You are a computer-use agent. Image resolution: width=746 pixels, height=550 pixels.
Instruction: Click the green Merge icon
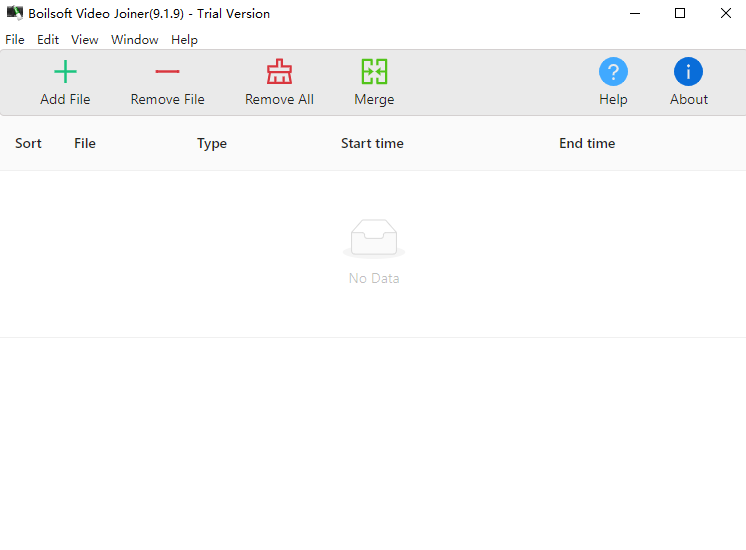click(374, 71)
